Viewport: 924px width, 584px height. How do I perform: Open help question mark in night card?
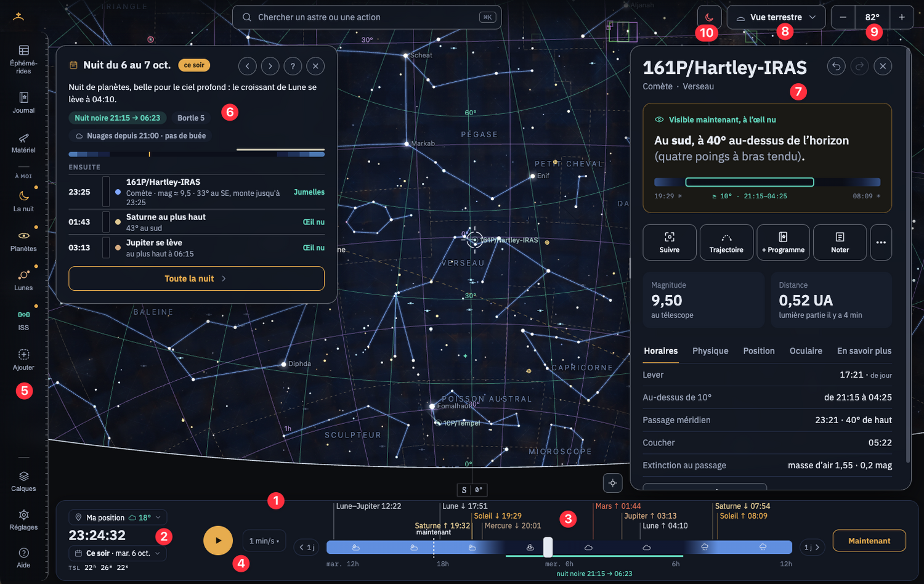point(293,66)
